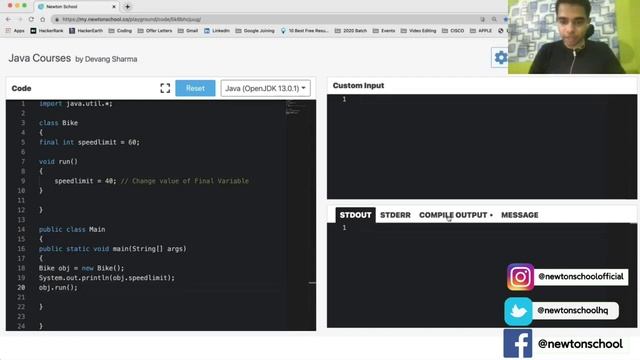Click the comment 'Change value of Final Variable'
This screenshot has height=360, width=640.
[190, 181]
